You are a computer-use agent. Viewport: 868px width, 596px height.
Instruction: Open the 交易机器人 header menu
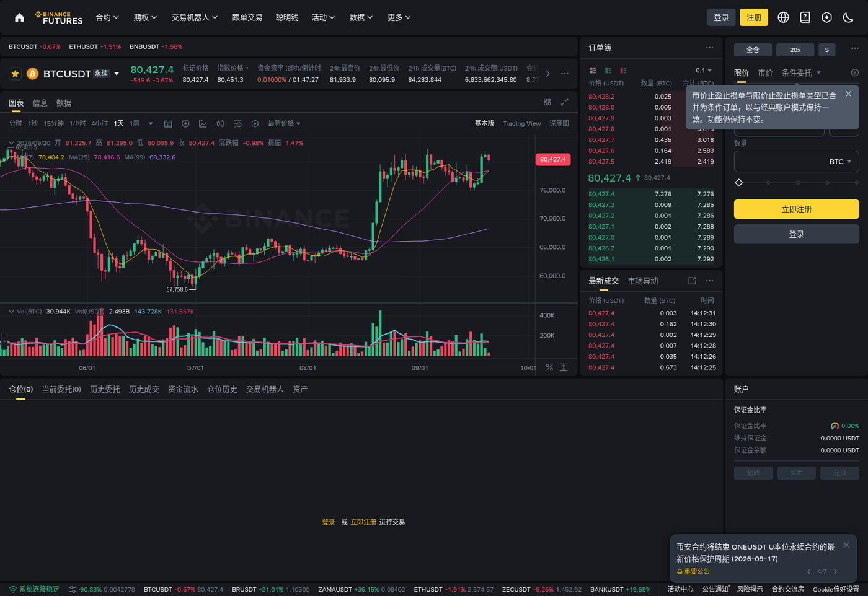pyautogui.click(x=195, y=17)
